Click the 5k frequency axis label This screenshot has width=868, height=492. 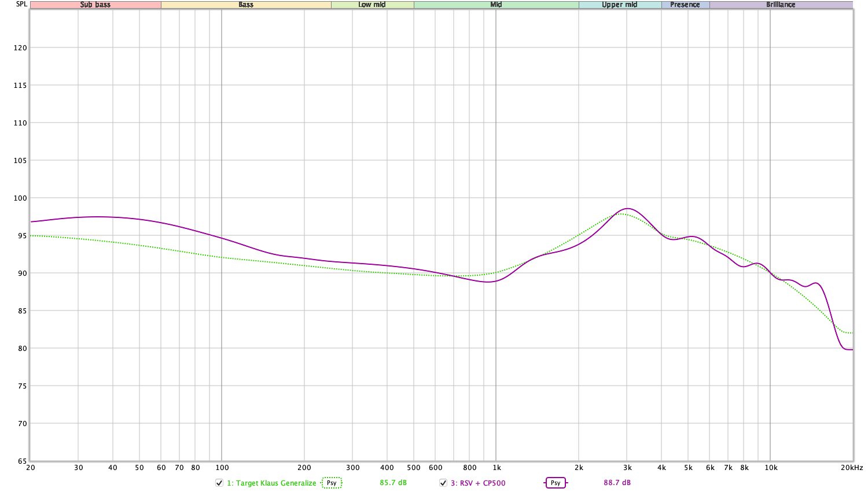[688, 468]
